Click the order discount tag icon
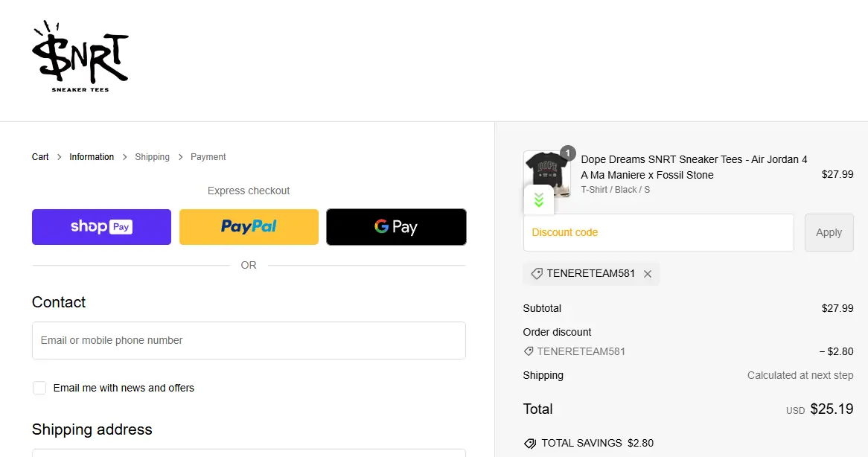The width and height of the screenshot is (868, 457). 529,351
